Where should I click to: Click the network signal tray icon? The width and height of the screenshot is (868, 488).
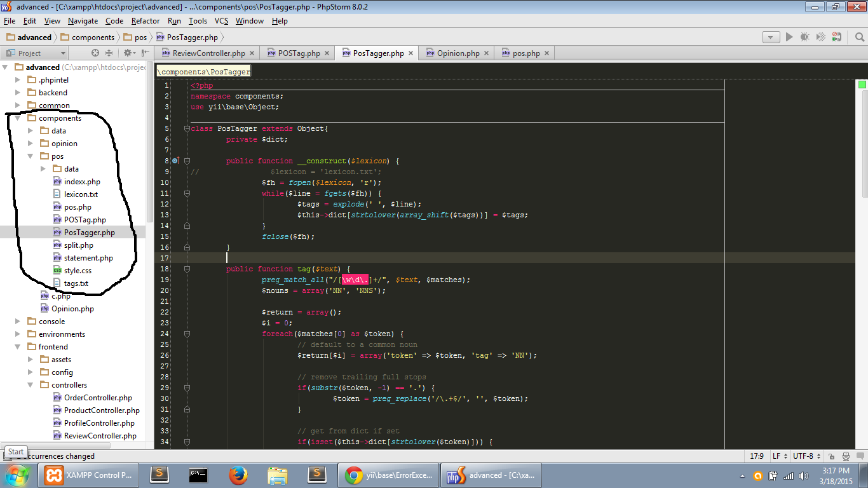[x=788, y=475]
